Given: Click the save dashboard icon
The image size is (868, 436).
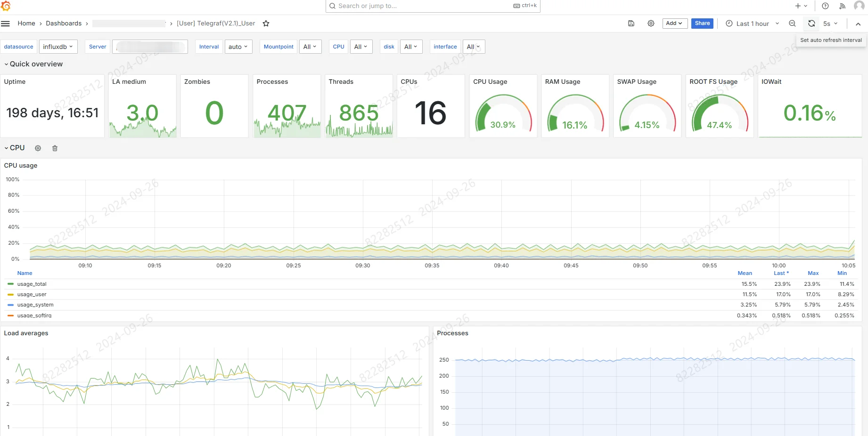Looking at the screenshot, I should pos(631,24).
